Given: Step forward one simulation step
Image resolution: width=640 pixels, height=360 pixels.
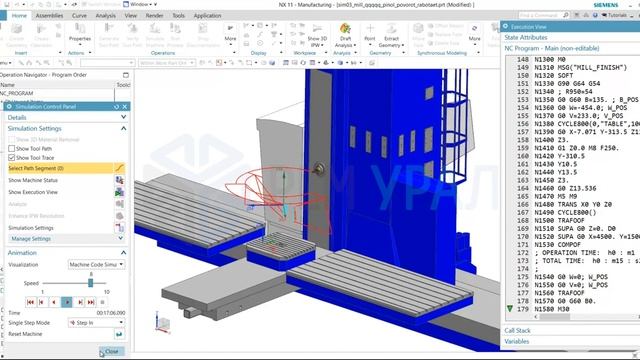Looking at the screenshot, I should pyautogui.click(x=80, y=302).
